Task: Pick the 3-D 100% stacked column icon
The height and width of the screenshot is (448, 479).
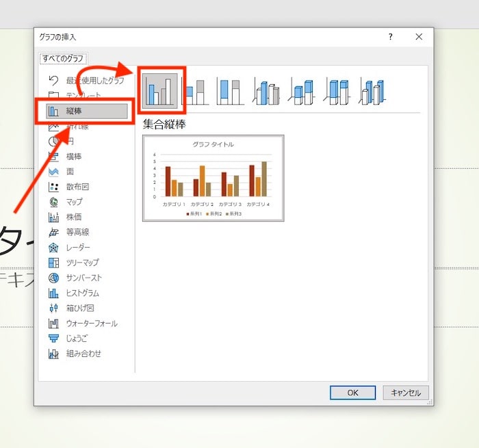Action: [337, 91]
